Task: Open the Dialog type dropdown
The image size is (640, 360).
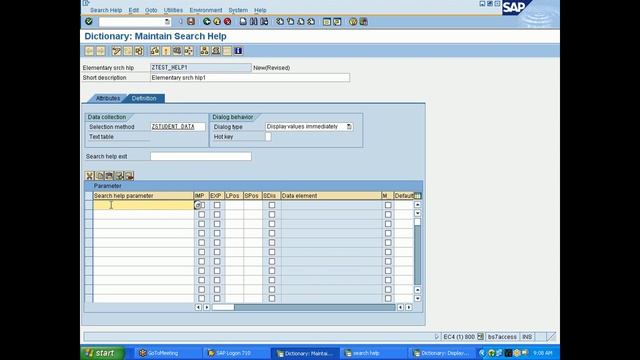Action: (349, 127)
